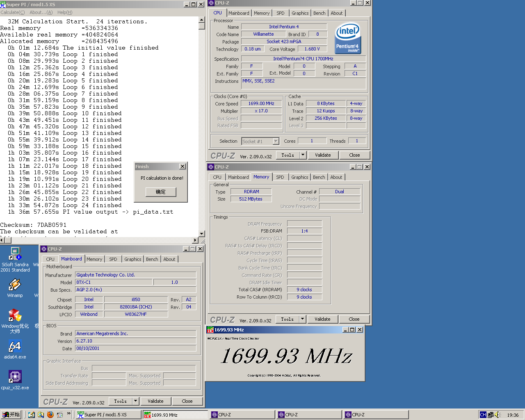Click the memory Type RDRAM field

tap(251, 192)
